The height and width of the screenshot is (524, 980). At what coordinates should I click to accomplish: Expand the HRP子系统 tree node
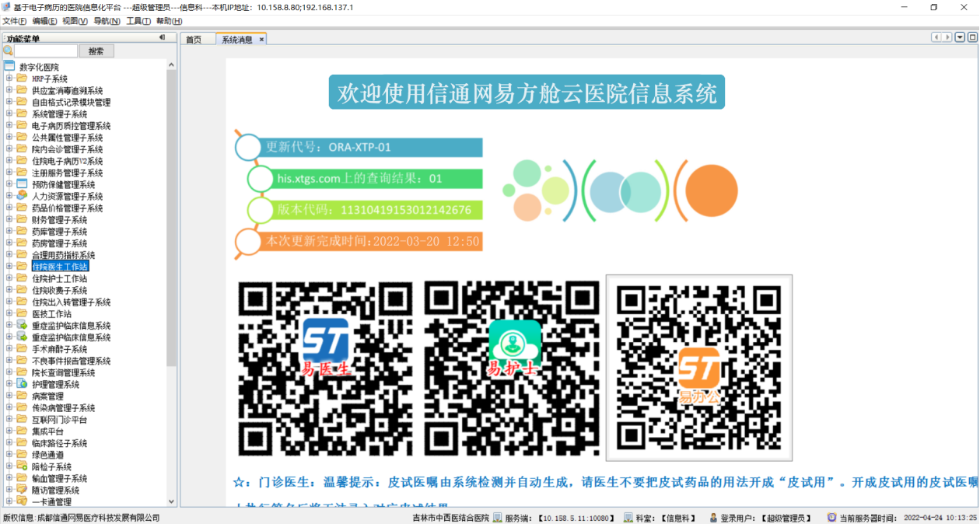click(x=9, y=79)
